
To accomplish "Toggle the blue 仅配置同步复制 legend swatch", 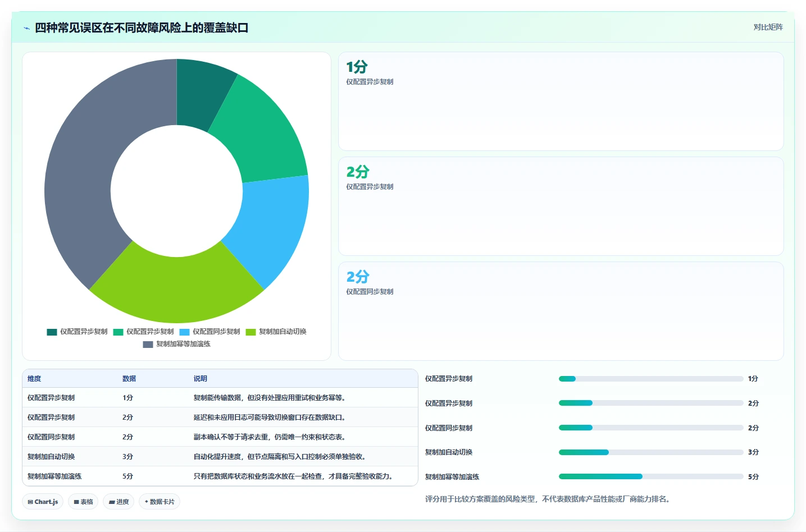I will pyautogui.click(x=184, y=332).
